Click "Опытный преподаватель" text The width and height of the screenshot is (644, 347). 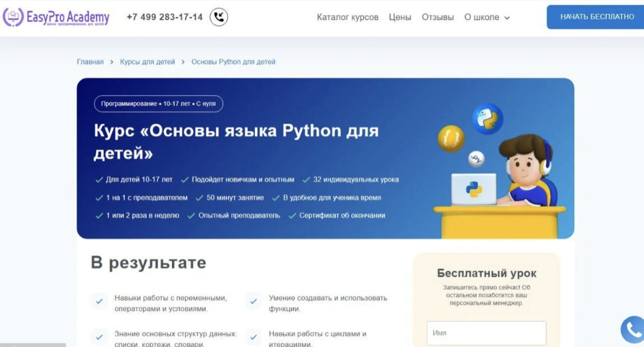240,215
